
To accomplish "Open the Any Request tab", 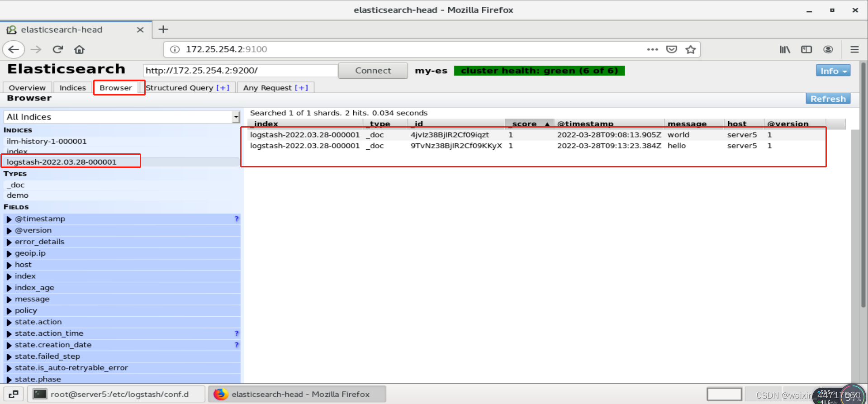I will tap(267, 88).
